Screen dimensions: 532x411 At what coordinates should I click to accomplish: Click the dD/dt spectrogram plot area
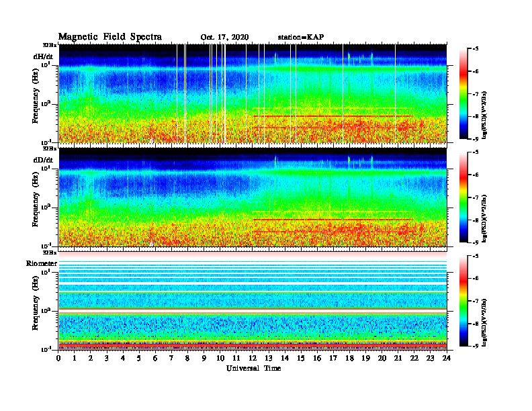click(253, 197)
